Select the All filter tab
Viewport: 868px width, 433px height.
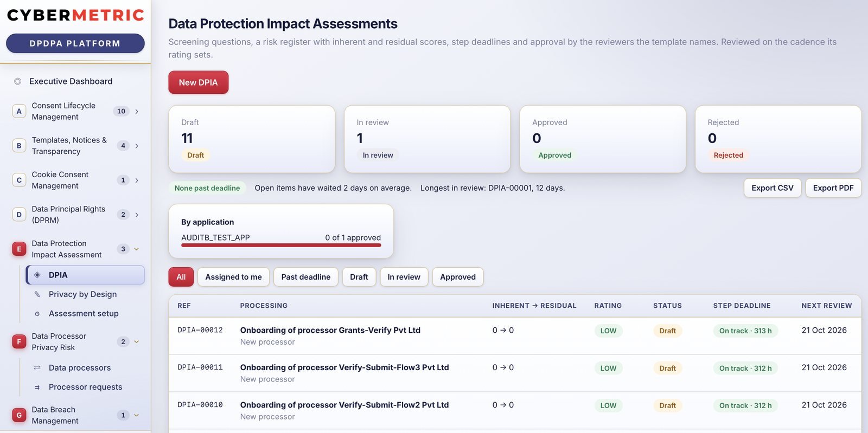(x=181, y=277)
